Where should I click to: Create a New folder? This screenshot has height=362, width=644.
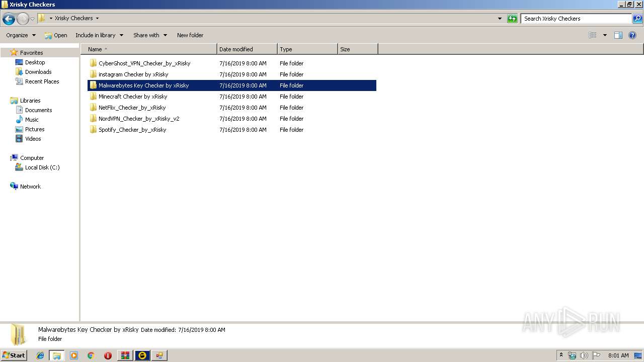[190, 35]
